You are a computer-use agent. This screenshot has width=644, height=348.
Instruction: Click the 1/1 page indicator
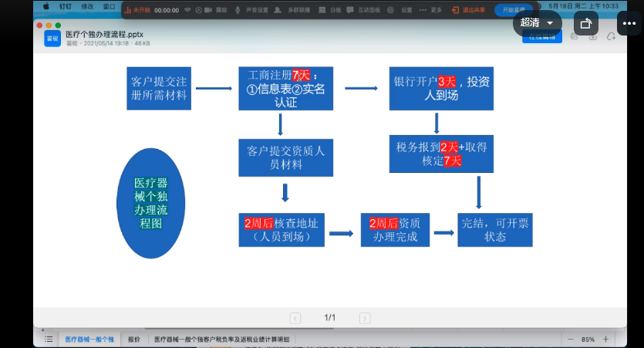click(330, 318)
